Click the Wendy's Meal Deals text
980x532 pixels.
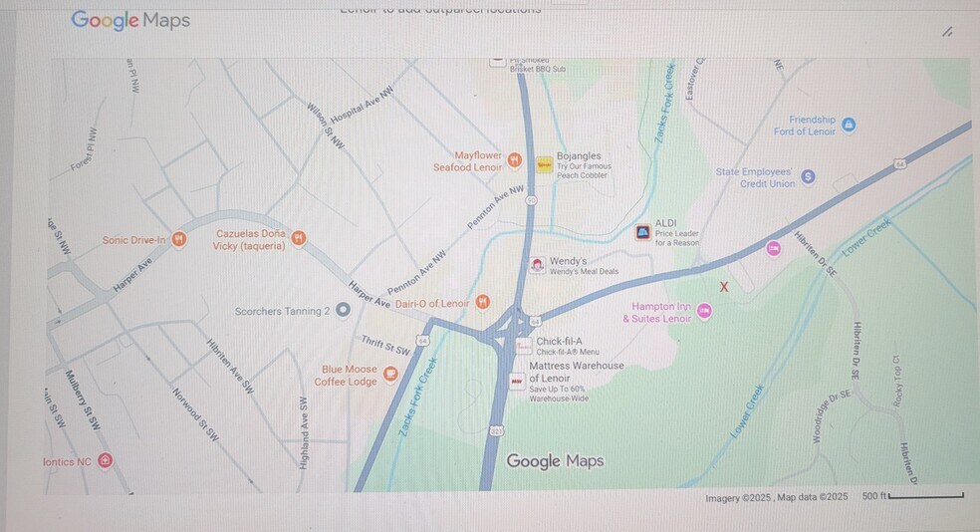(584, 271)
